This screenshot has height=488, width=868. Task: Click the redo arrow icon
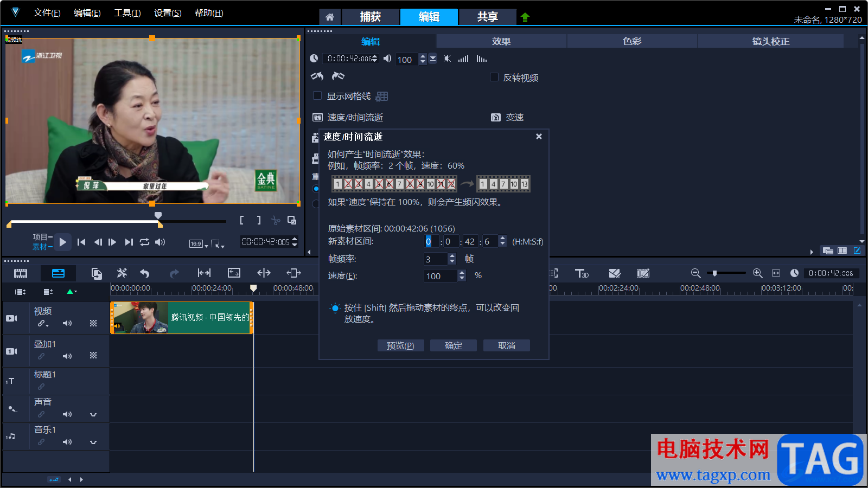pyautogui.click(x=174, y=273)
